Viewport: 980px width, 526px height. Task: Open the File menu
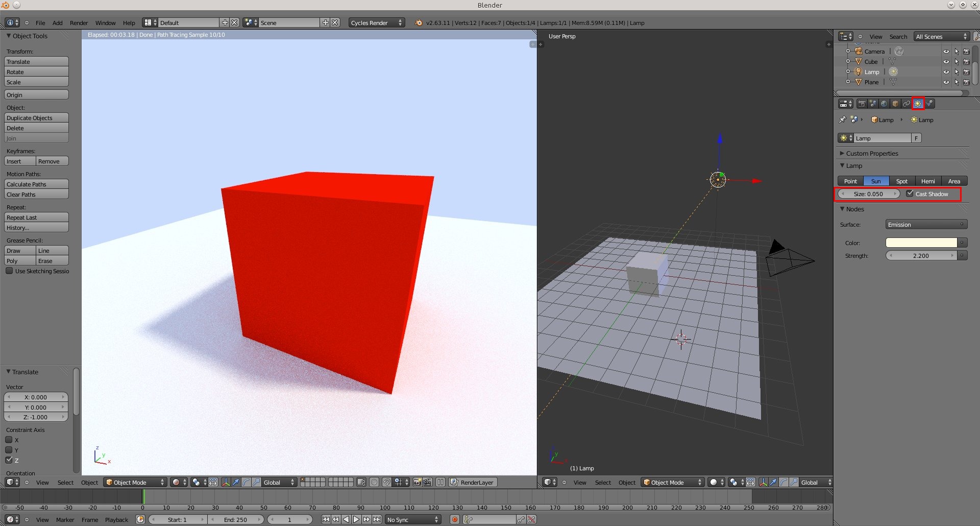[40, 23]
